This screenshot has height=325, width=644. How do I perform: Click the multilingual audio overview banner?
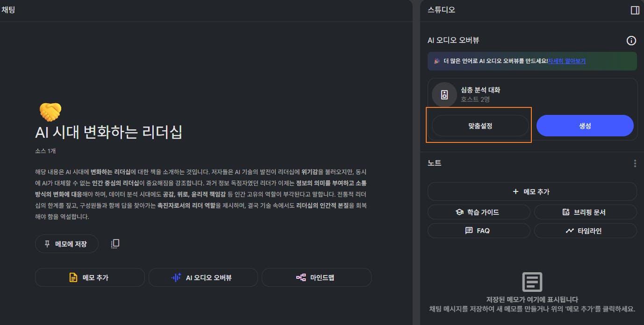click(532, 61)
